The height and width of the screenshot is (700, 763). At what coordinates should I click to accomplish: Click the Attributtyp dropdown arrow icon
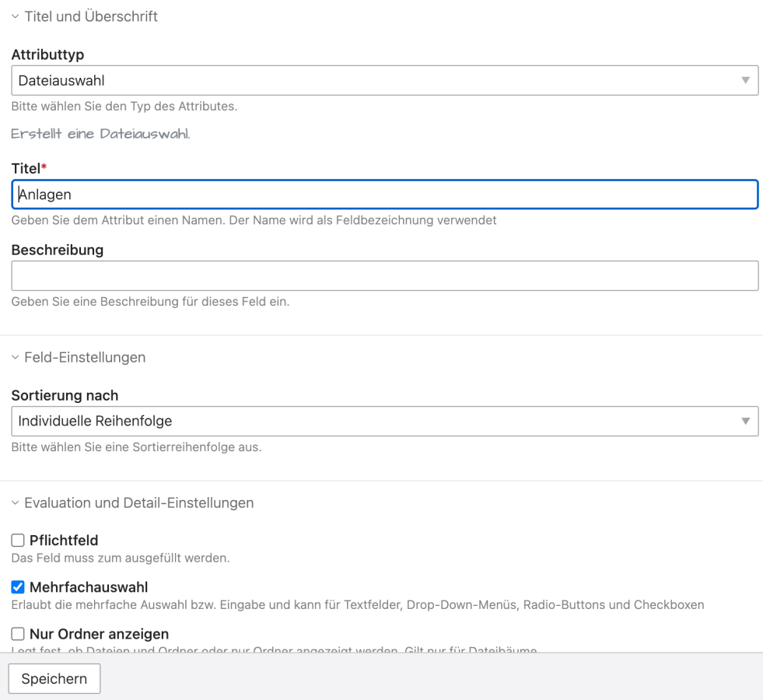coord(745,80)
